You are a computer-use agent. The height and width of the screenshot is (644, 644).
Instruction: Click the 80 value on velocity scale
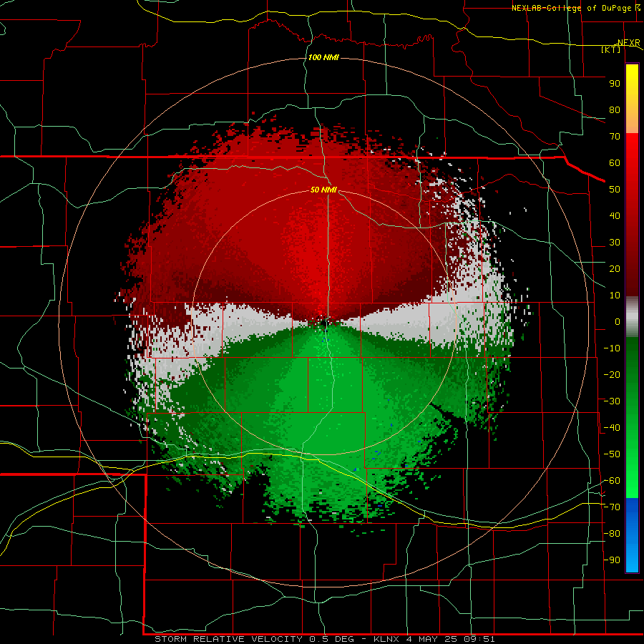(615, 110)
